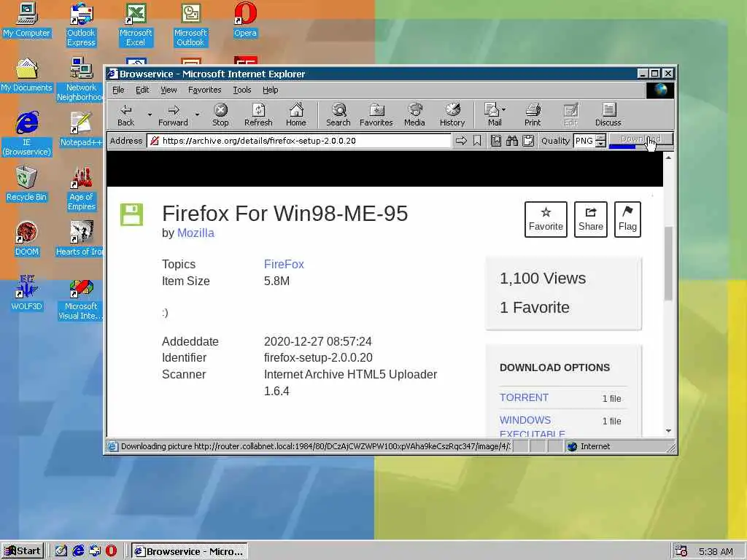747x560 pixels.
Task: Click the binoculars find icon
Action: pyautogui.click(x=512, y=141)
